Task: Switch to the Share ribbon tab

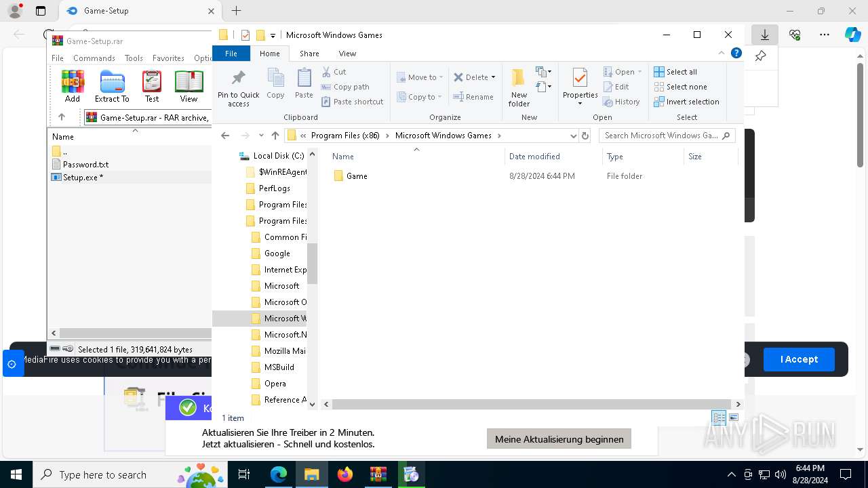Action: (309, 54)
